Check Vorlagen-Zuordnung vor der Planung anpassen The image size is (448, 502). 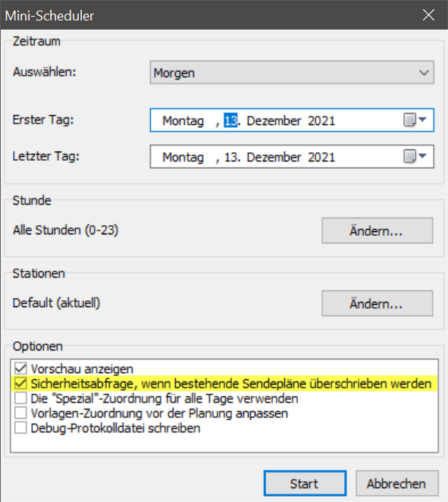pos(20,413)
